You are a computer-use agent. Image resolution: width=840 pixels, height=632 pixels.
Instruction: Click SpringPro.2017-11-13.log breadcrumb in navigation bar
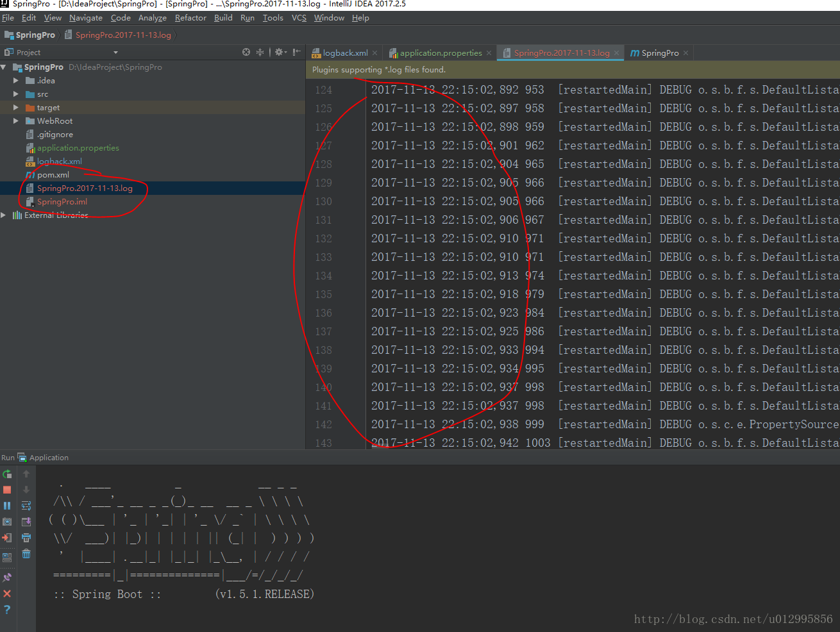[x=117, y=35]
